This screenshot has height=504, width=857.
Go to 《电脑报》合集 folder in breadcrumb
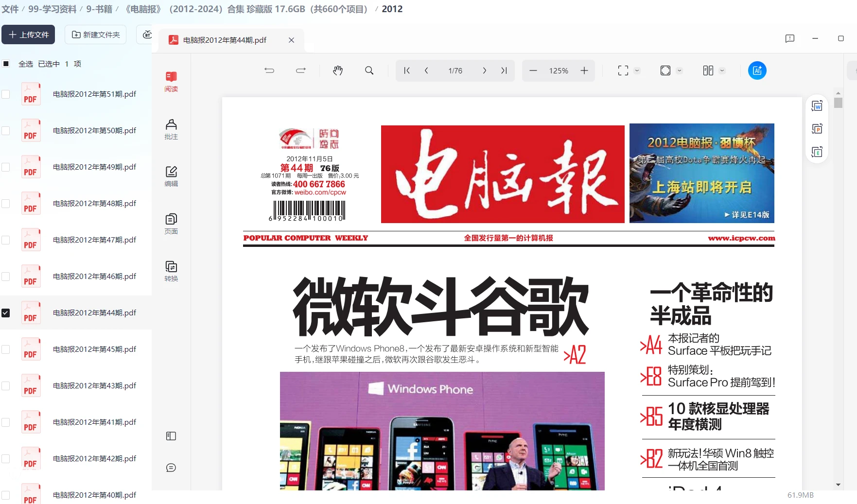click(246, 9)
